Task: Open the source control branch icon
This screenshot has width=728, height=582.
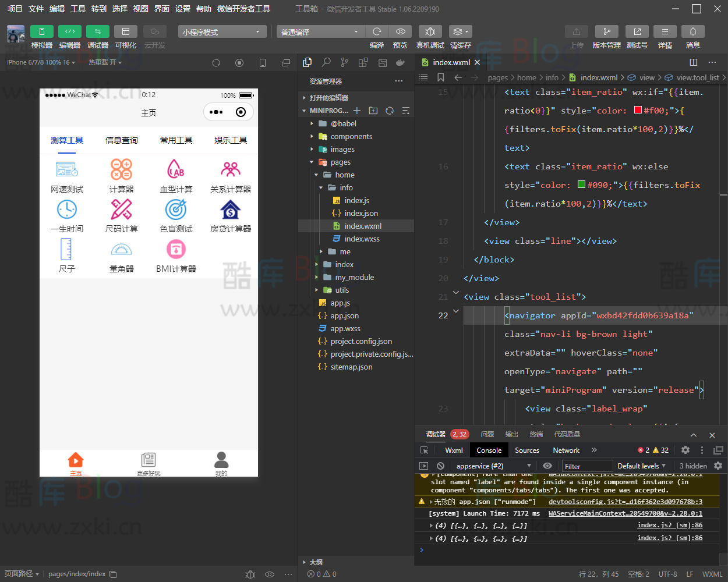Action: (345, 62)
